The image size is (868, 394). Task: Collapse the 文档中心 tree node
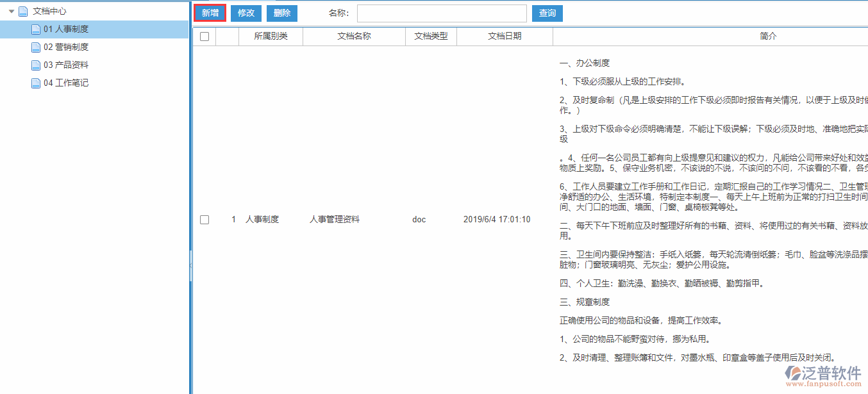pos(11,11)
